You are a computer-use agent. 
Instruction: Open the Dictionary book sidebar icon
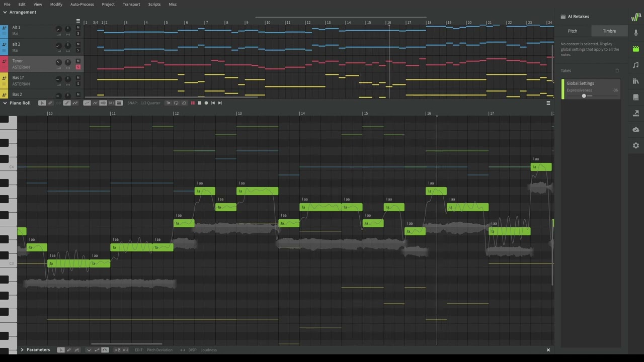pos(636,97)
